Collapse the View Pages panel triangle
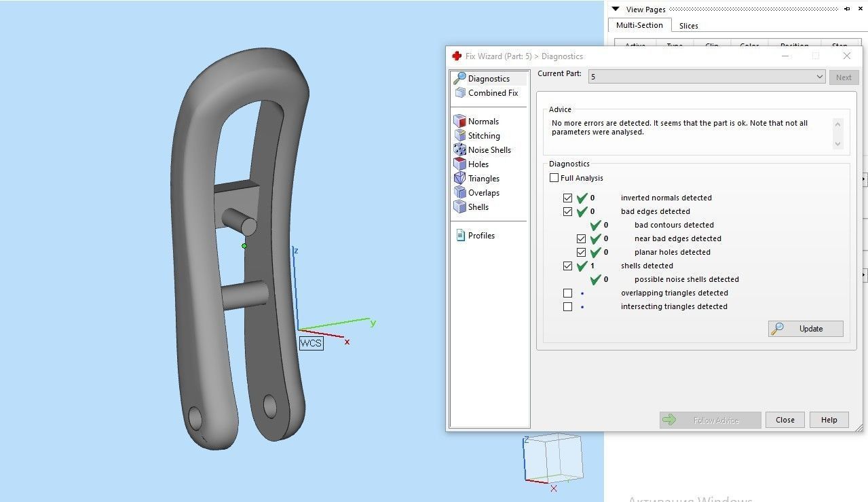Image resolution: width=868 pixels, height=502 pixels. [x=616, y=10]
